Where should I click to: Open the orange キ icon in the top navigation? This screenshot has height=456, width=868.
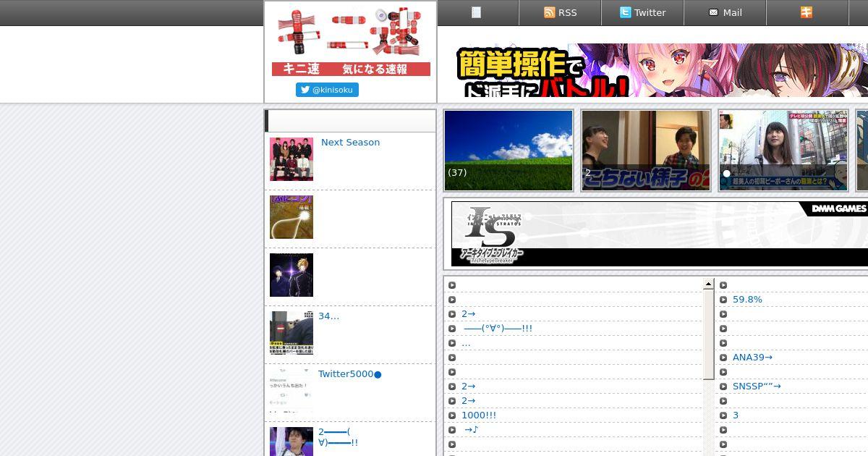[807, 12]
